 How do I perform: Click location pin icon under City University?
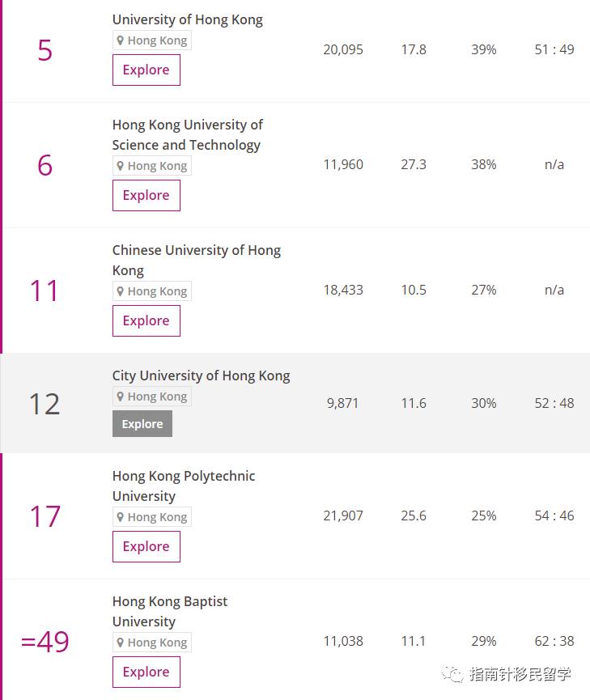[120, 397]
